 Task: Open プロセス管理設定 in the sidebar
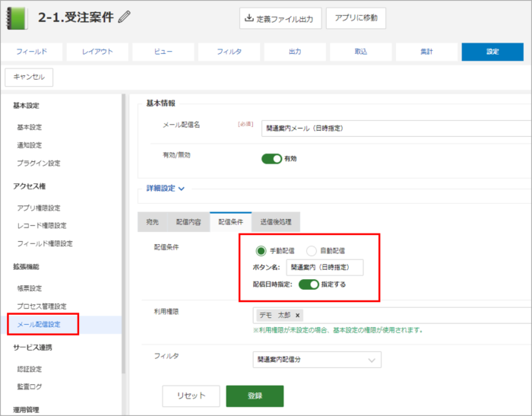tap(42, 306)
